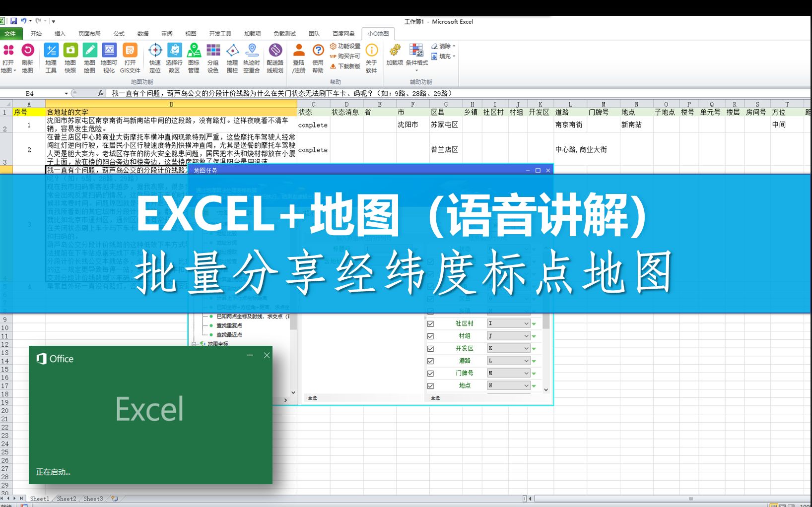Select the 地理围栏 geofence tool

pyautogui.click(x=232, y=59)
